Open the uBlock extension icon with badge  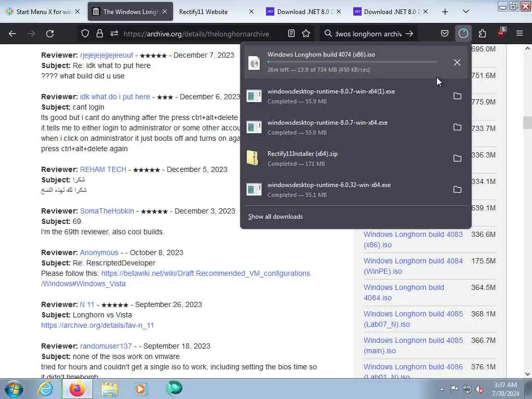tap(501, 33)
